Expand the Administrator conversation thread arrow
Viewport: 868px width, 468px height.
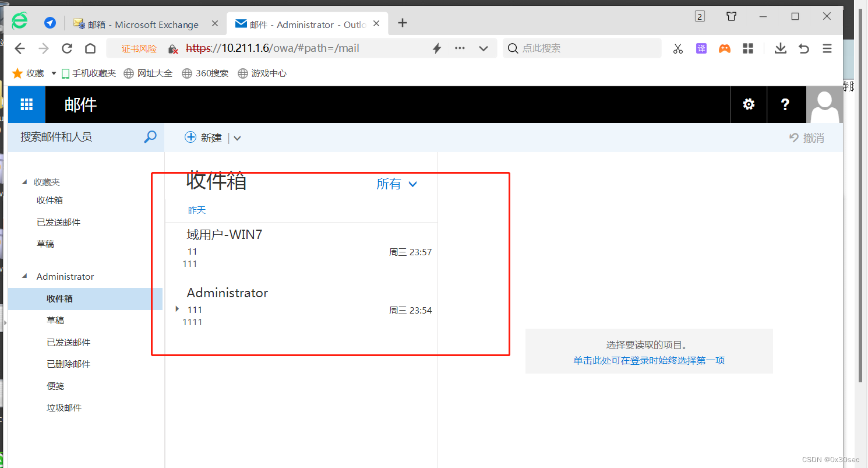pos(177,309)
